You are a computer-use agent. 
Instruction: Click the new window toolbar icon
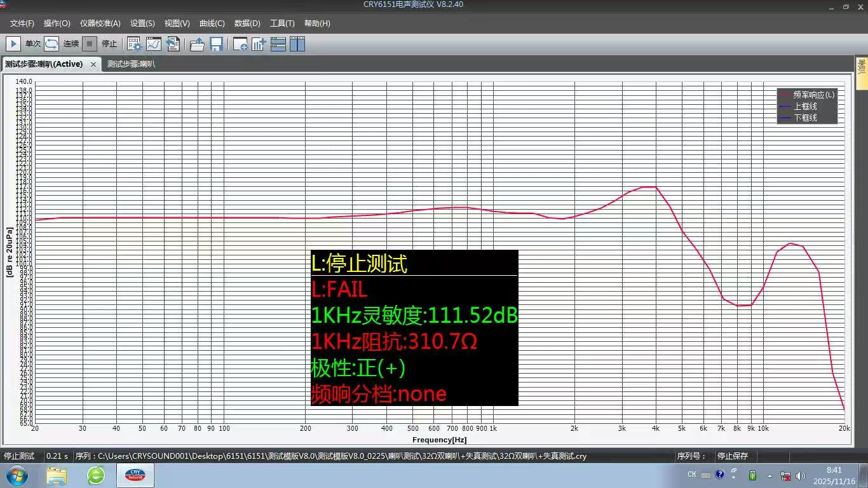[x=240, y=44]
